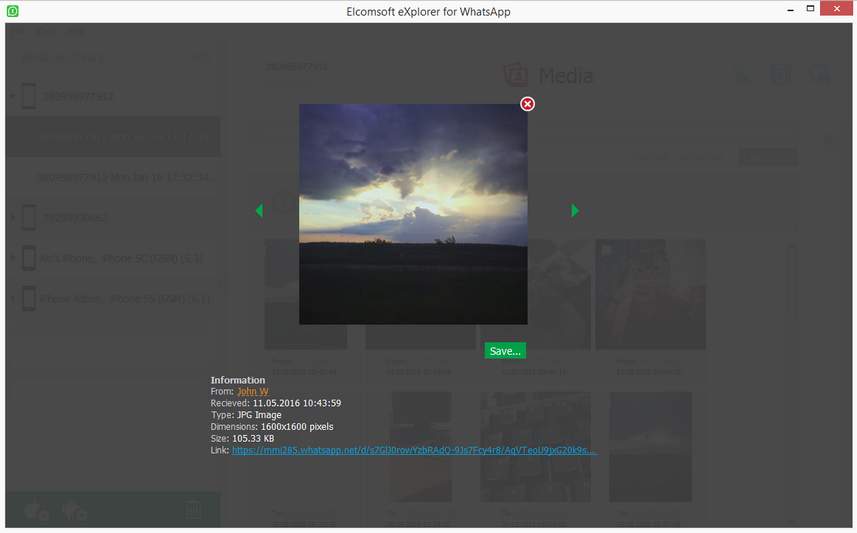
Task: Switch to Calls view phone icon
Action: 742,75
